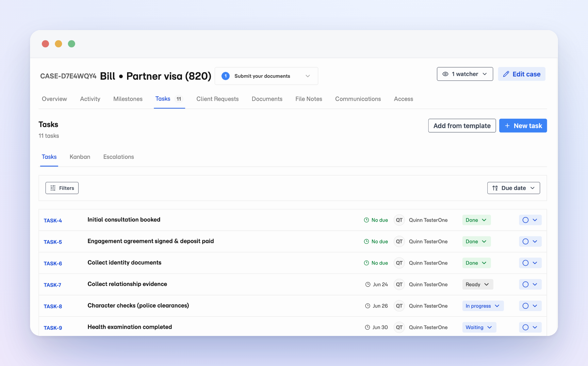Open the TASK-7 link
Viewport: 588px width, 366px height.
click(x=53, y=285)
